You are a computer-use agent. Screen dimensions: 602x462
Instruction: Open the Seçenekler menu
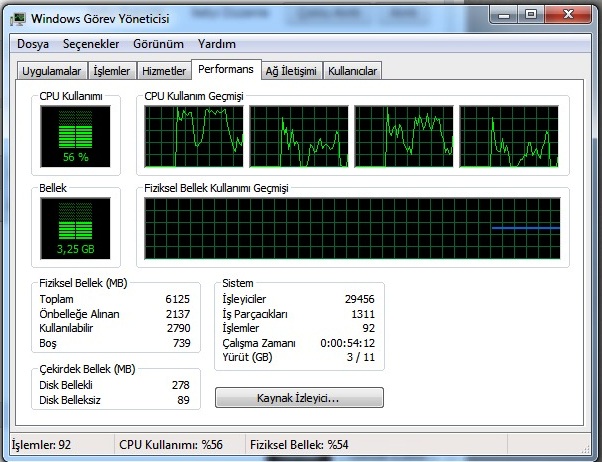[x=91, y=44]
